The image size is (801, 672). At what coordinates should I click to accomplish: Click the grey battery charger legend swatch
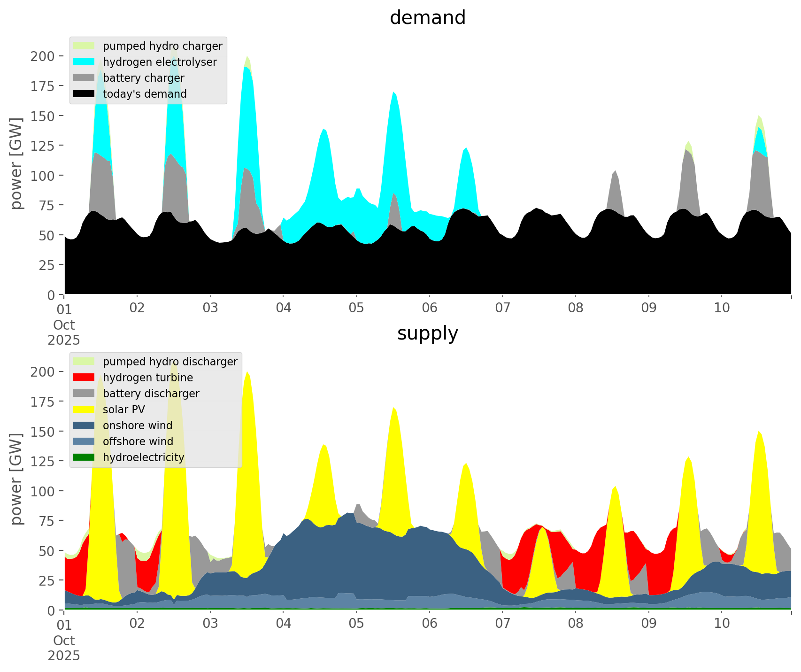coord(85,78)
